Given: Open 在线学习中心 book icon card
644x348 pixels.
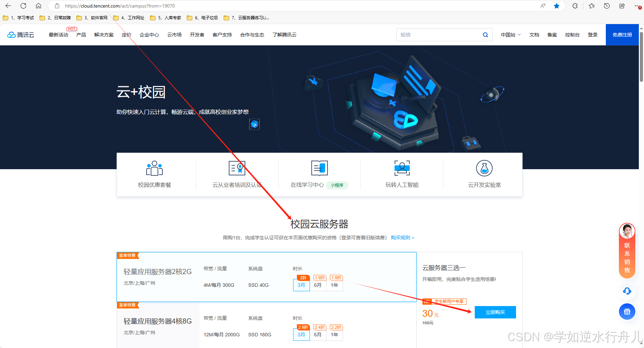Looking at the screenshot, I should (319, 174).
